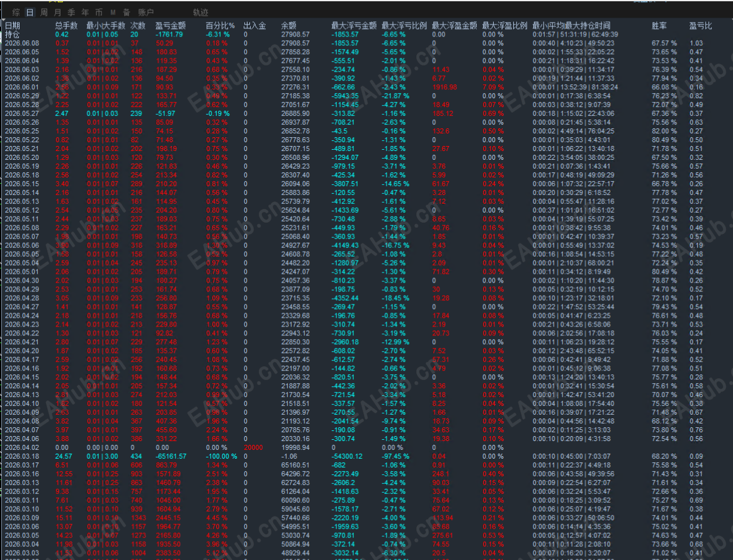Select the 日 daily tab

point(30,13)
